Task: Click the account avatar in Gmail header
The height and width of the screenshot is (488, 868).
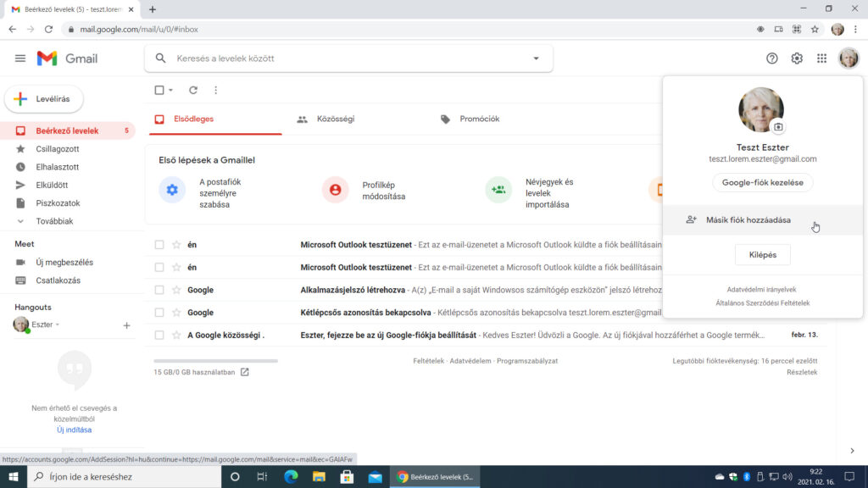Action: coord(848,58)
